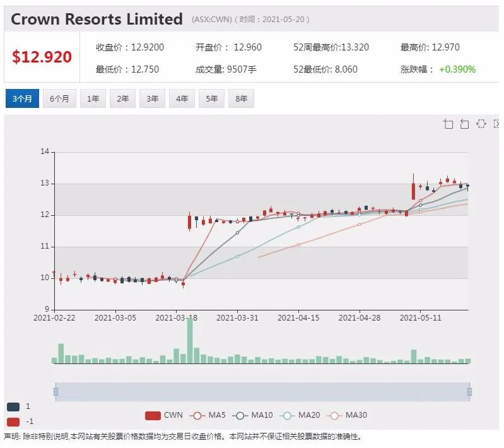
Task: Click the red $12.920 price
Action: 42,57
